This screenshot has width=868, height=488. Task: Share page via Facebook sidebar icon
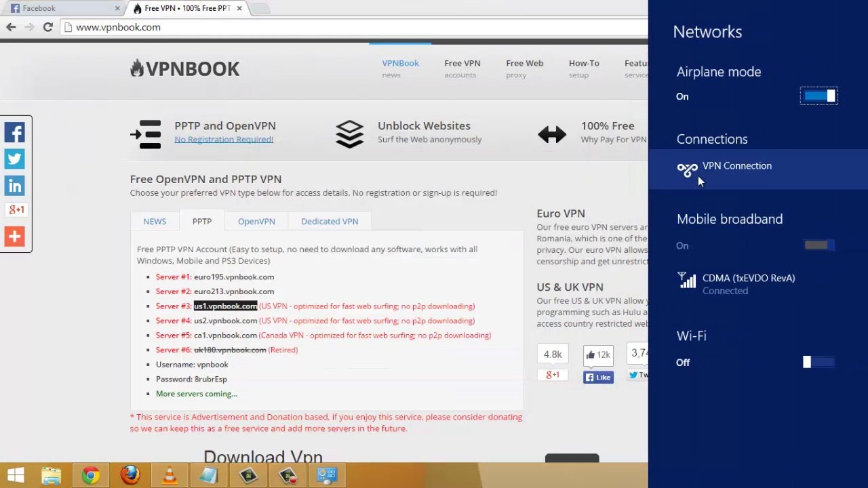pyautogui.click(x=15, y=133)
